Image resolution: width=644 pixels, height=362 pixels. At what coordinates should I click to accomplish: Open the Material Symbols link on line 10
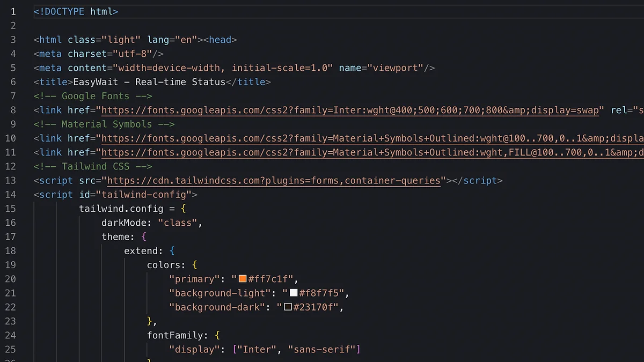372,138
